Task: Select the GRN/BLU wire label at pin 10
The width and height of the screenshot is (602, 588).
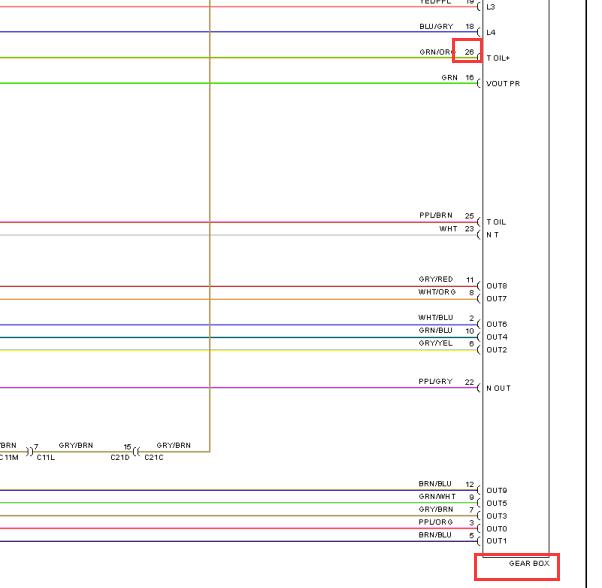Action: [435, 330]
